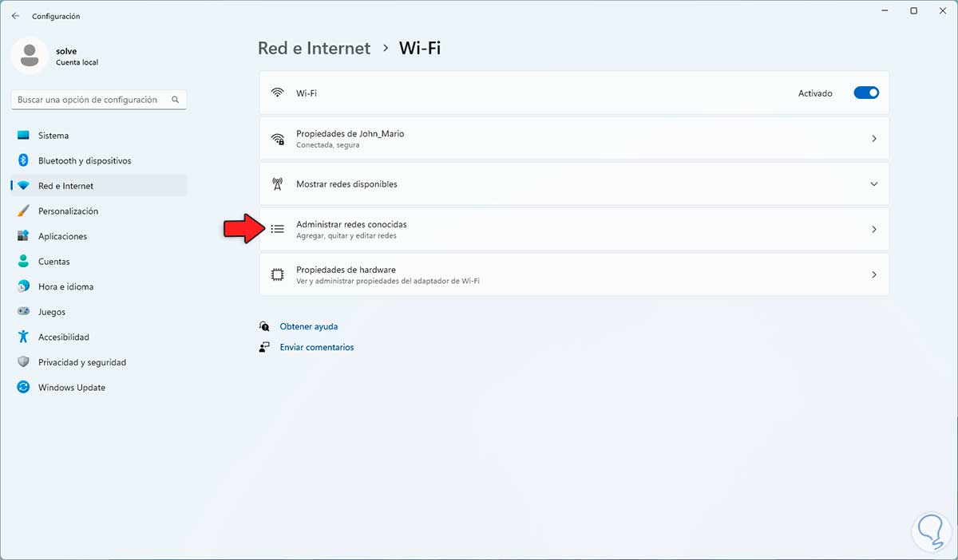Go to Hora e idioma
This screenshot has height=560, width=958.
coord(99,286)
